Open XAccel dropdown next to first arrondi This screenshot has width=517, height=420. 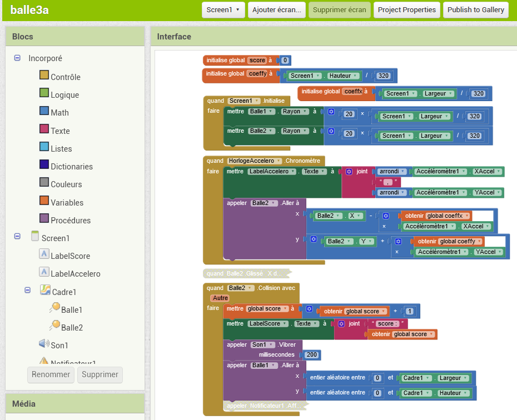pos(488,171)
